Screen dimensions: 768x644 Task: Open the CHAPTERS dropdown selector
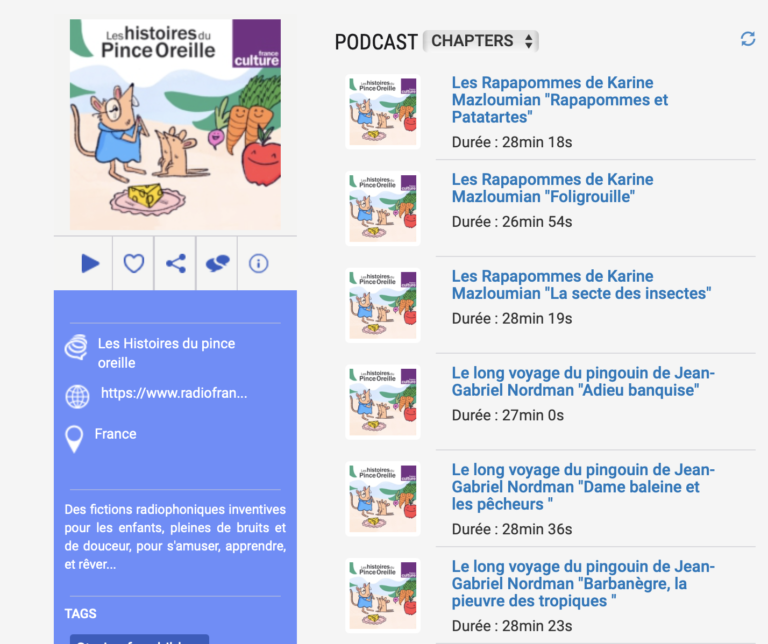[x=480, y=41]
